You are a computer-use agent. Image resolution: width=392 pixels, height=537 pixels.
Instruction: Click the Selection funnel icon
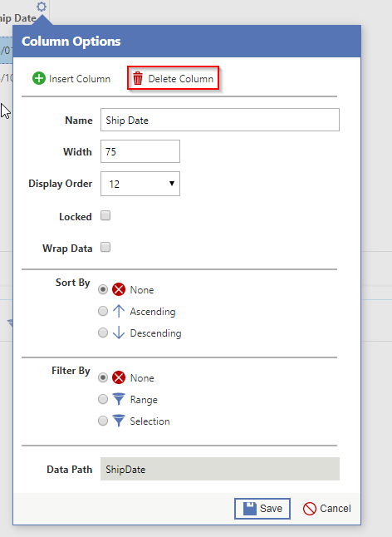(119, 421)
